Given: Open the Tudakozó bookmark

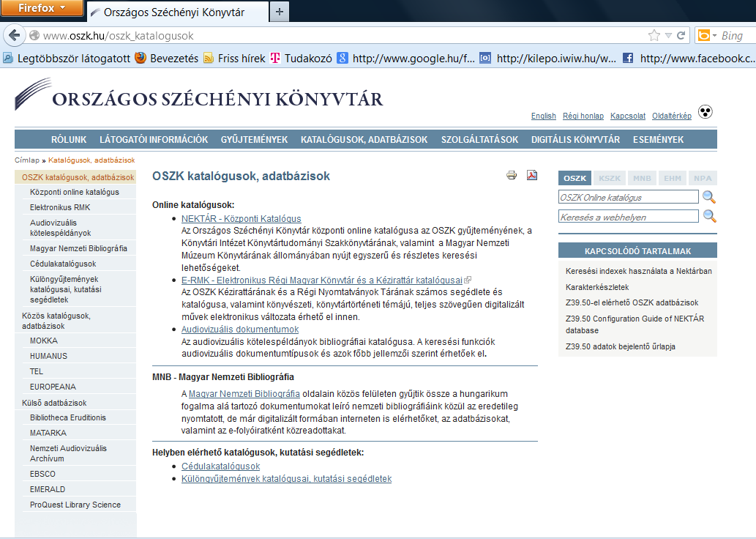Looking at the screenshot, I should 301,59.
